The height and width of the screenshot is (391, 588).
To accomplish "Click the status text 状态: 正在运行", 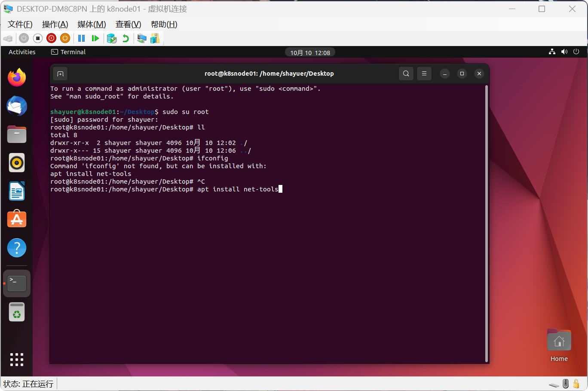I will [28, 384].
